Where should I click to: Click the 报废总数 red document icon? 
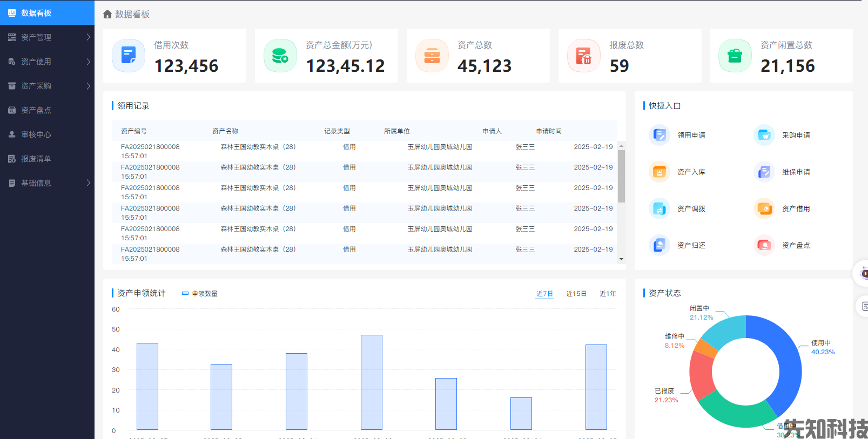(584, 56)
